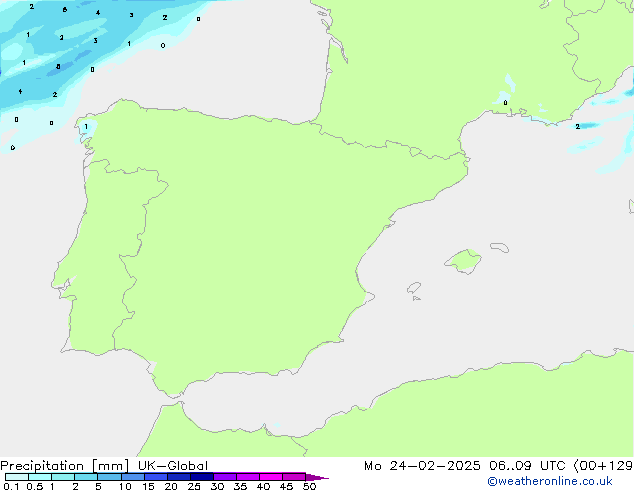Click the 30–35 mm purple legend box
634x490 pixels.
[x=225, y=477]
